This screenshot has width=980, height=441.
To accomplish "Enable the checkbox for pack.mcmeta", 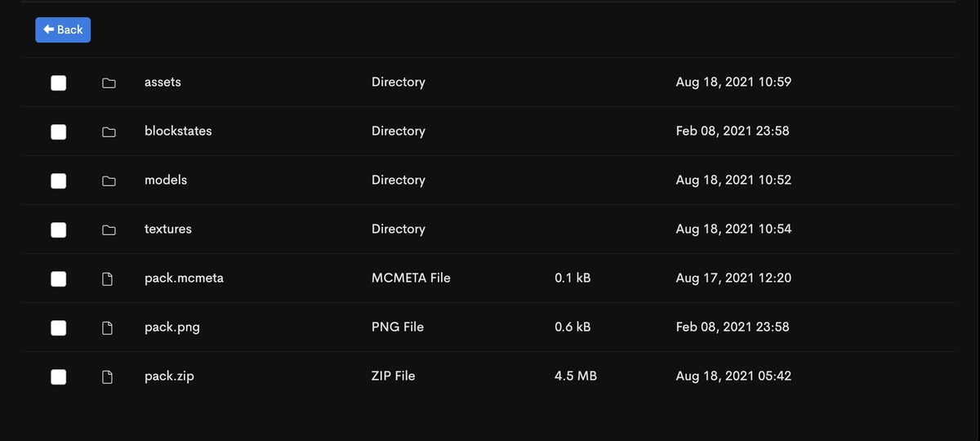I will tap(59, 278).
